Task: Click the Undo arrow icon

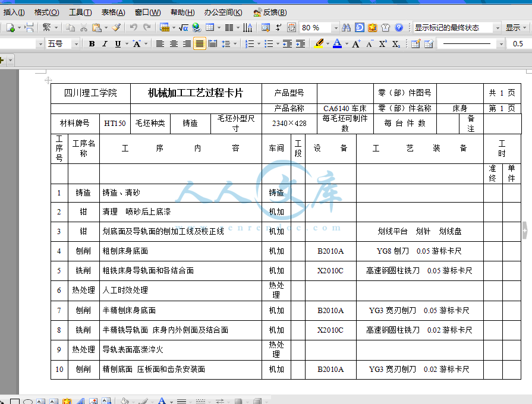Action: pyautogui.click(x=134, y=27)
